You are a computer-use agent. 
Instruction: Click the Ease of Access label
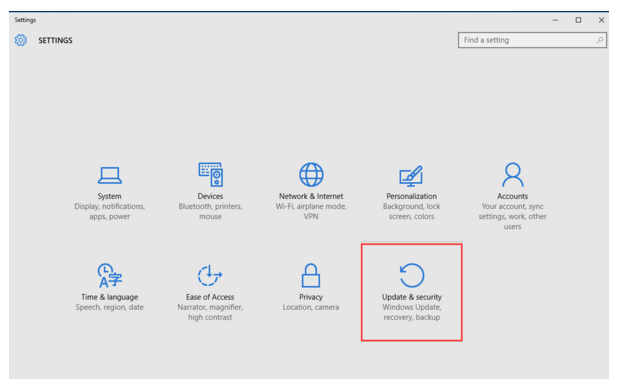tap(210, 297)
